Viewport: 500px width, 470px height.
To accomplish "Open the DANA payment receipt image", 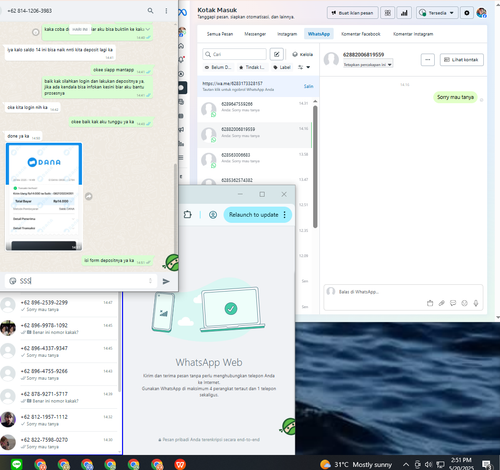I will 44,197.
